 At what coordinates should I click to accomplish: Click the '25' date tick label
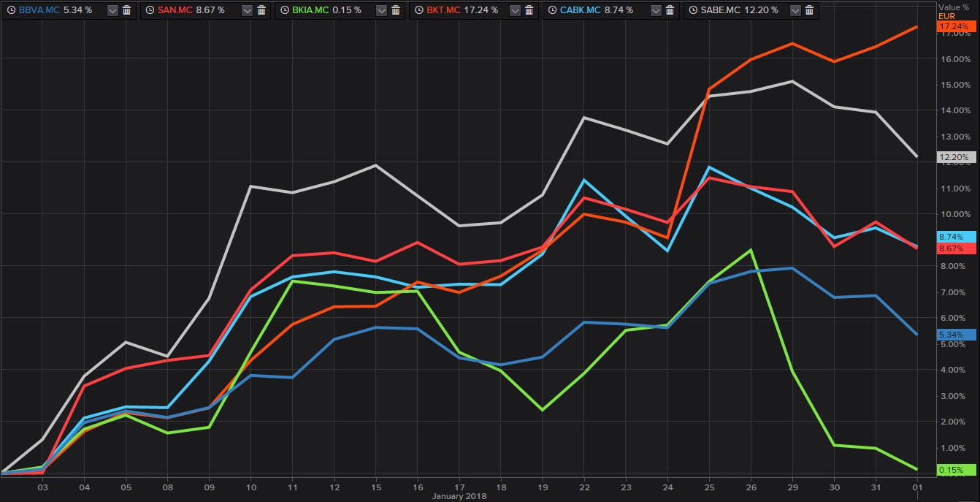coord(709,487)
